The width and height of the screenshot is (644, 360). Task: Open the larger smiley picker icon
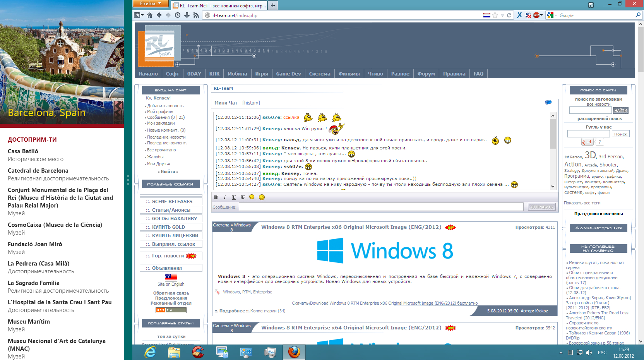point(262,197)
